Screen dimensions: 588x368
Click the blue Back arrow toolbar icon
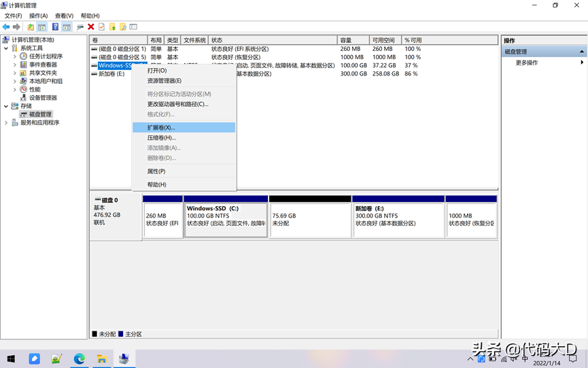coord(6,27)
